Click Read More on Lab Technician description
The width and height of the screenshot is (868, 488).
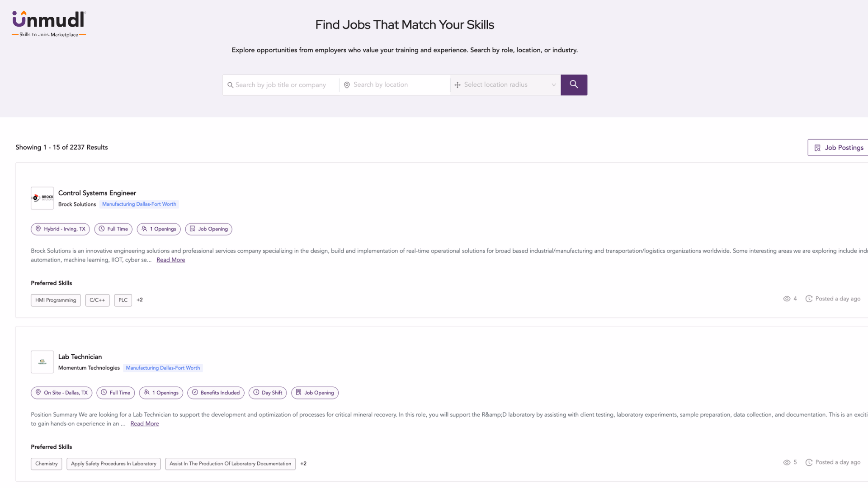(x=145, y=424)
